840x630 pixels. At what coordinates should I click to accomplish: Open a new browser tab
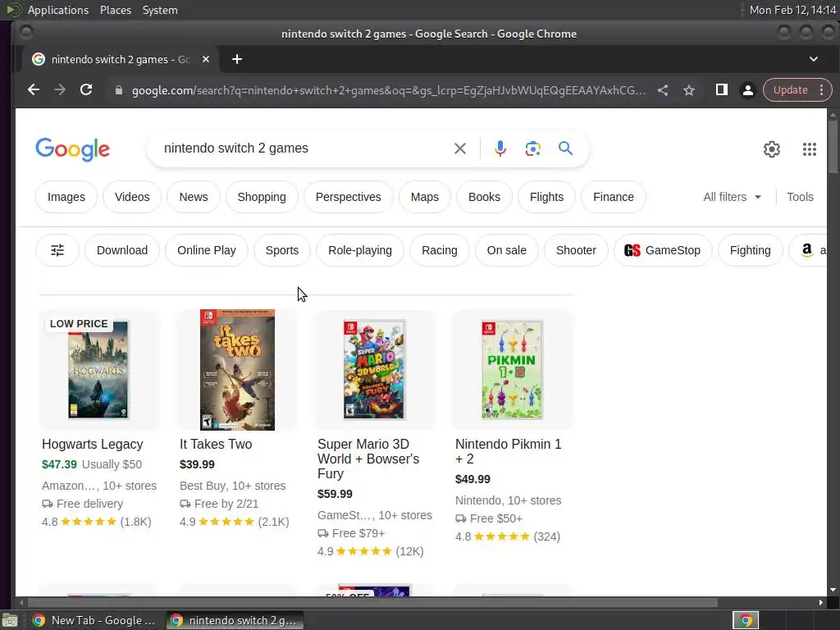tap(237, 59)
